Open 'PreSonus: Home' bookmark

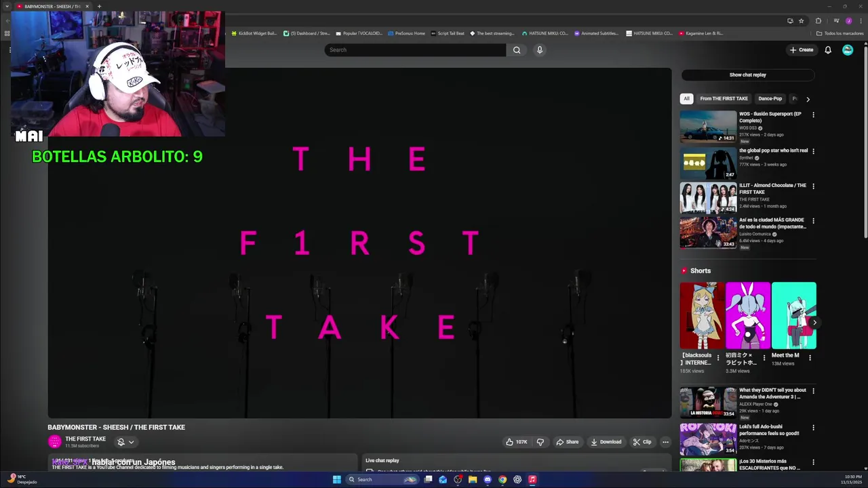click(x=406, y=33)
